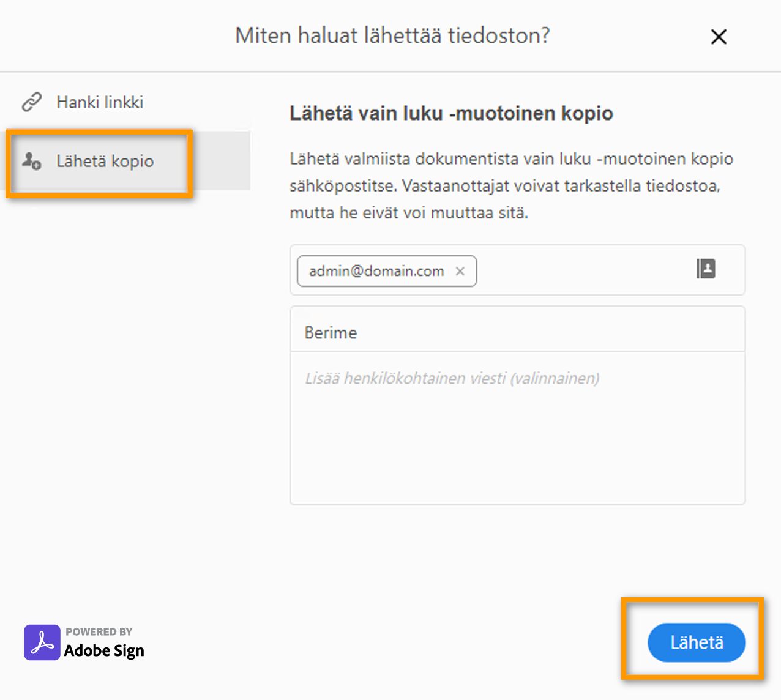Click the chain link icon beside Hanki linkki
Image resolution: width=781 pixels, height=700 pixels.
tap(31, 101)
